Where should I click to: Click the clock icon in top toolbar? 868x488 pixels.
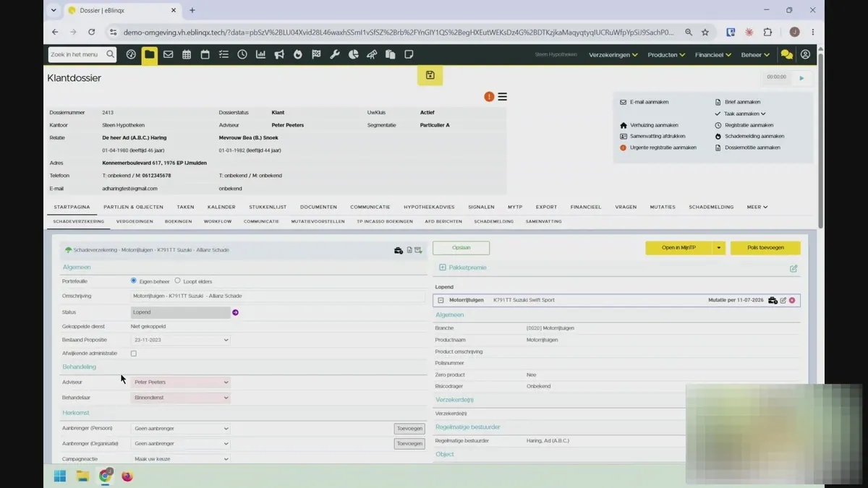[242, 54]
